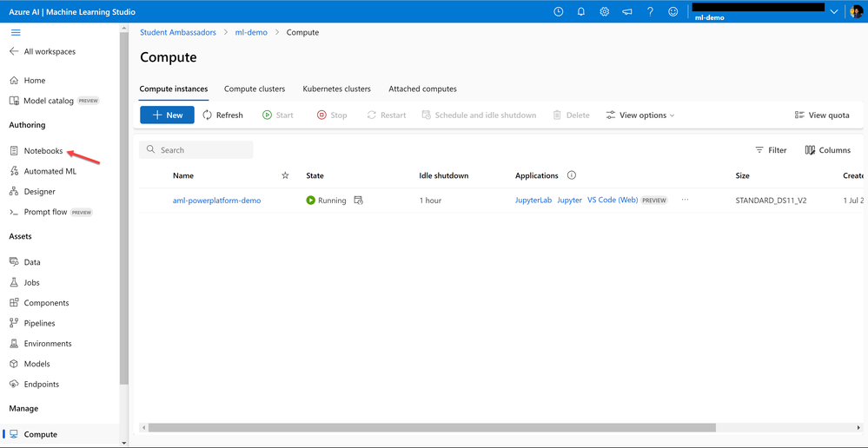Click Student Ambassadors breadcrumb
This screenshot has height=448, width=868.
click(178, 33)
